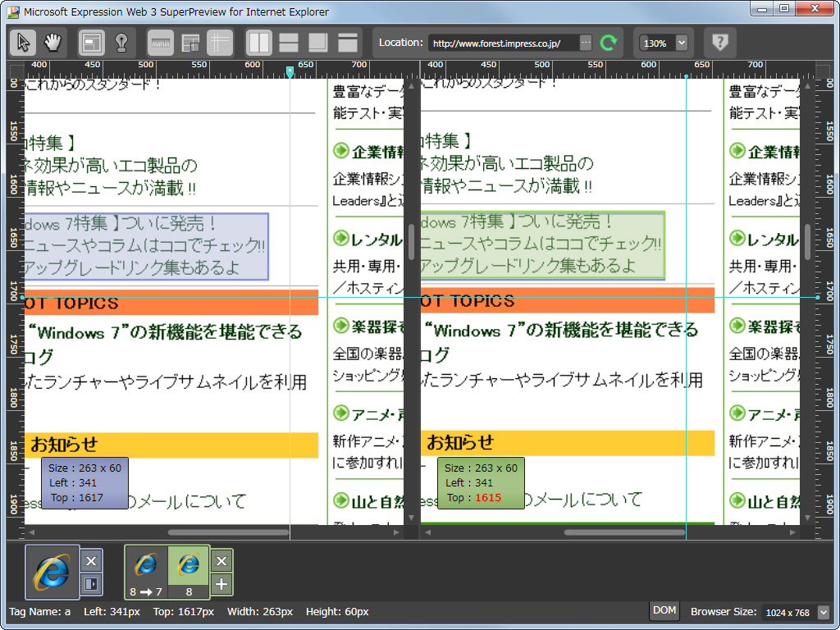Remove the baseline browser with its X
Image resolution: width=840 pixels, height=630 pixels.
91,561
